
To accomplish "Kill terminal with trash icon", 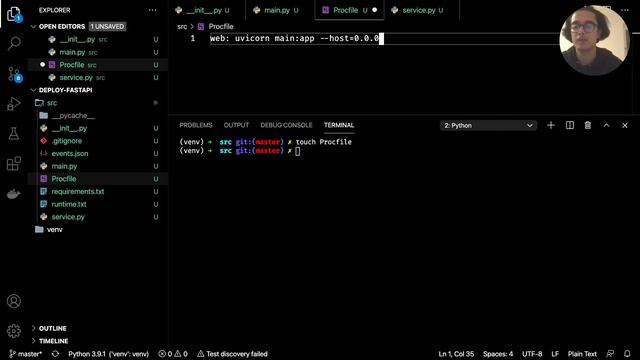I will click(588, 125).
